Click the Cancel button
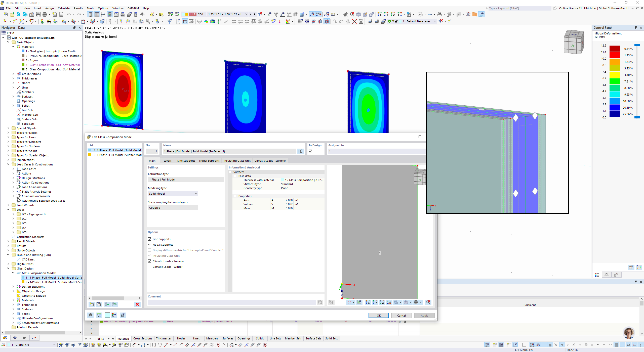This screenshot has height=352, width=644. click(401, 316)
